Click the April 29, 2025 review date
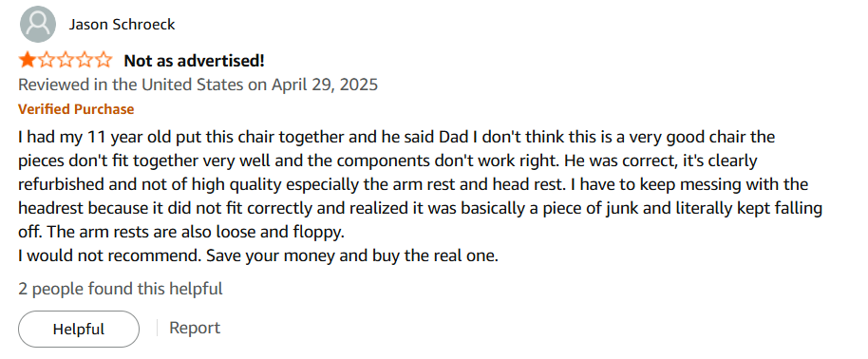This screenshot has height=359, width=868. tap(325, 85)
